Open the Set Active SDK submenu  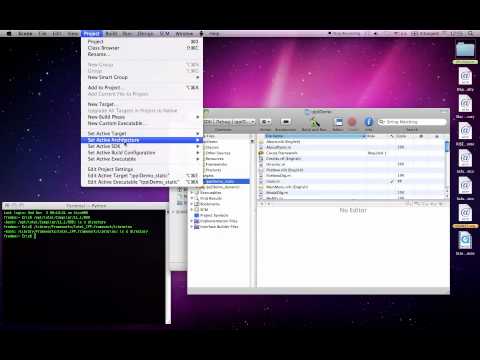point(143,146)
